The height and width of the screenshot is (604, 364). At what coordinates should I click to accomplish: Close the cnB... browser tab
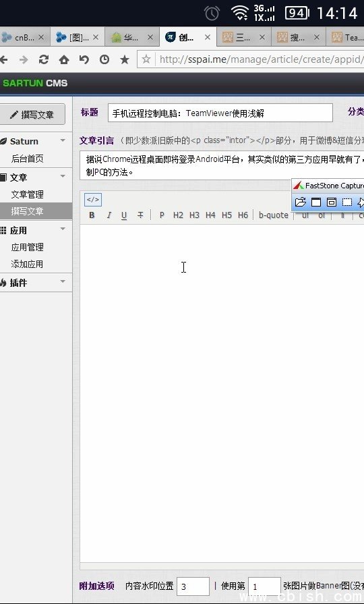coord(41,37)
